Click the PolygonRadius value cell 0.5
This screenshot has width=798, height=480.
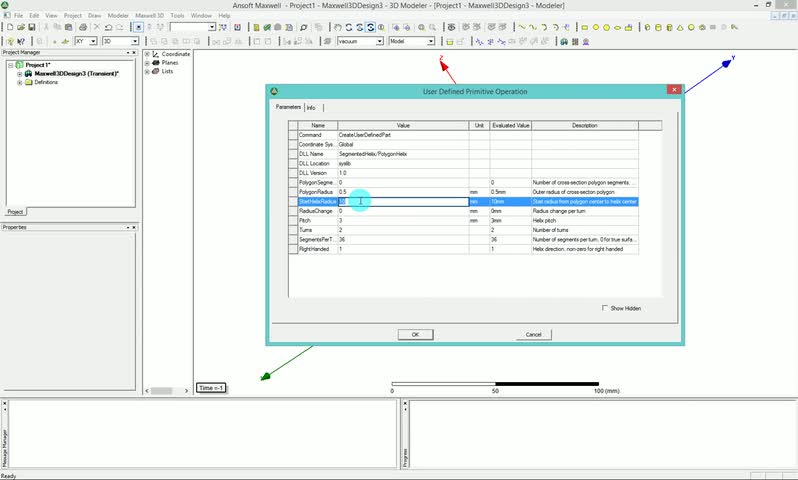coord(403,192)
